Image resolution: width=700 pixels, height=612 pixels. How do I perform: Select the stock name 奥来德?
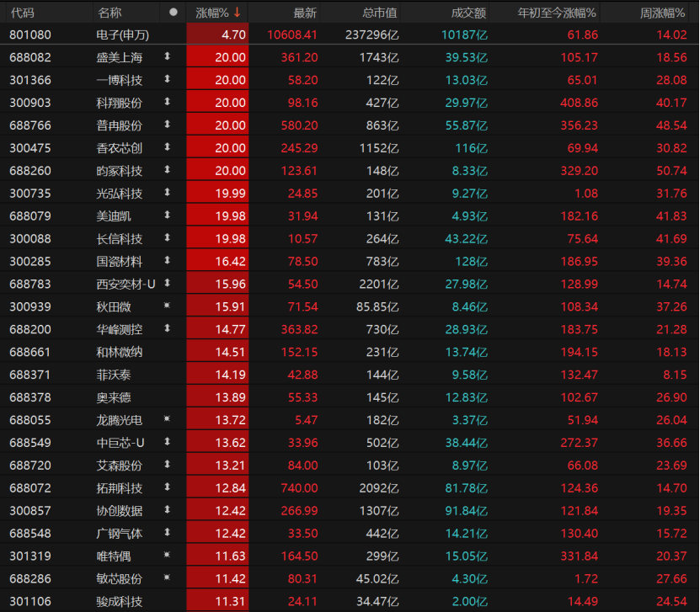(114, 397)
